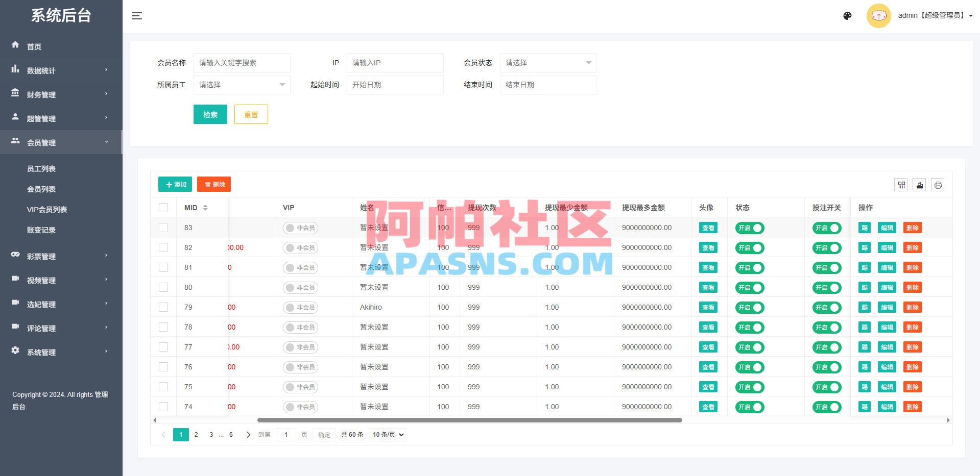Click the 会员名称 keyword search field
Screen dimensions: 980x476
tap(242, 63)
